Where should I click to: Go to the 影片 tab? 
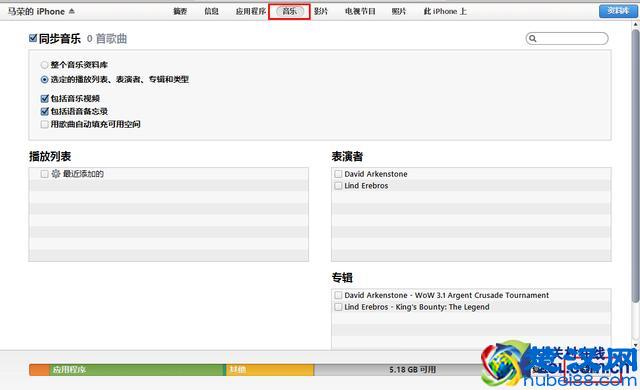click(x=321, y=11)
